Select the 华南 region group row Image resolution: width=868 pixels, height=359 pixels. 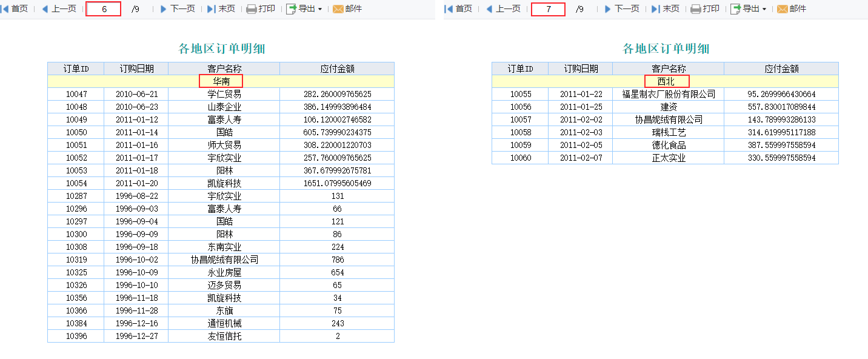click(x=221, y=81)
